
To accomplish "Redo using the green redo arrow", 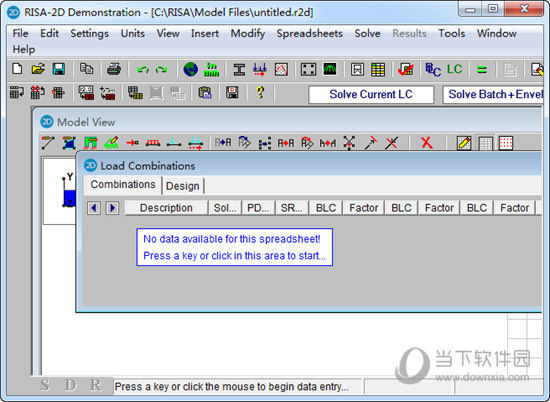I will click(161, 69).
